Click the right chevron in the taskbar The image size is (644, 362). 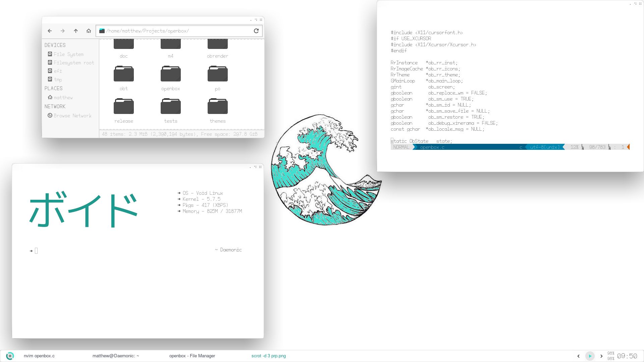pos(601,356)
